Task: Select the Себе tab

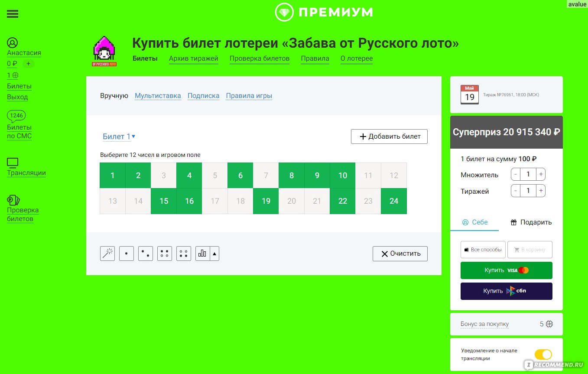Action: (475, 222)
